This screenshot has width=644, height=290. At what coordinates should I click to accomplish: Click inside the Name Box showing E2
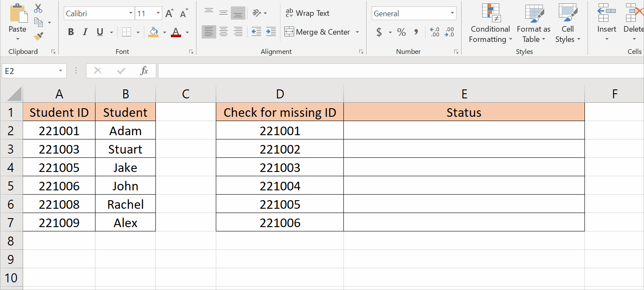(30, 71)
